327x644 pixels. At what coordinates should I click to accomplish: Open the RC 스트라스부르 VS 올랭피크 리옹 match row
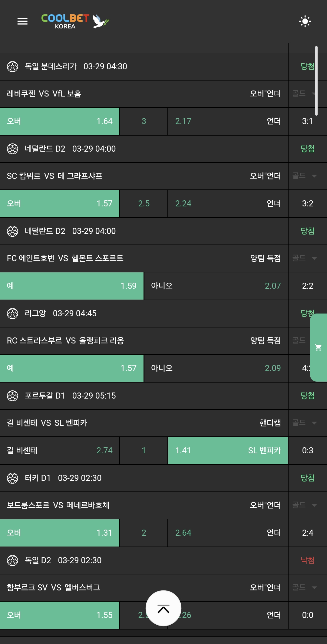coord(121,341)
